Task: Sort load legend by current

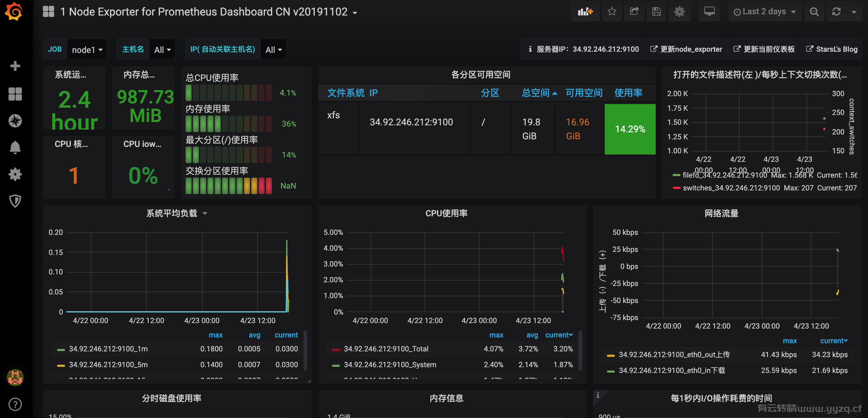Action: (x=286, y=335)
